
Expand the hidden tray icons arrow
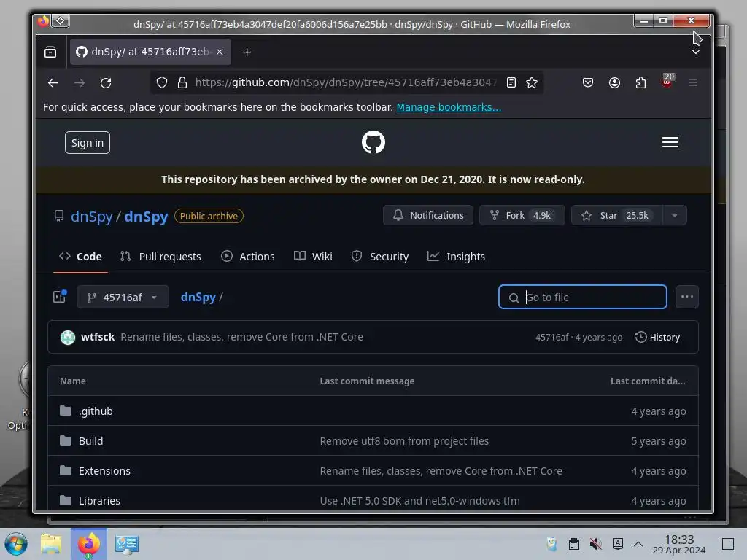pyautogui.click(x=638, y=544)
